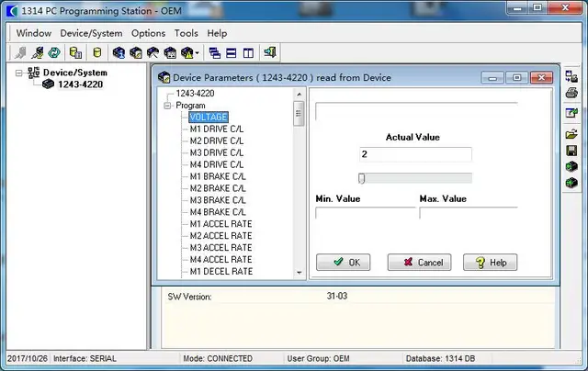
Task: Select the M1 DECEL RATE parameter
Action: [221, 271]
